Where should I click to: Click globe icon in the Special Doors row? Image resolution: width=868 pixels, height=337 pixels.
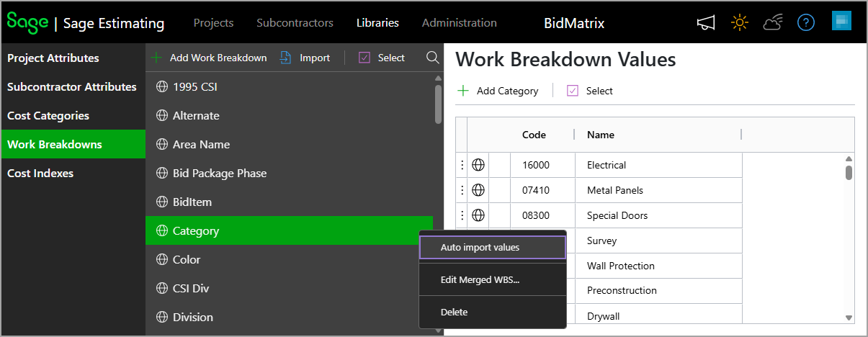(x=478, y=215)
